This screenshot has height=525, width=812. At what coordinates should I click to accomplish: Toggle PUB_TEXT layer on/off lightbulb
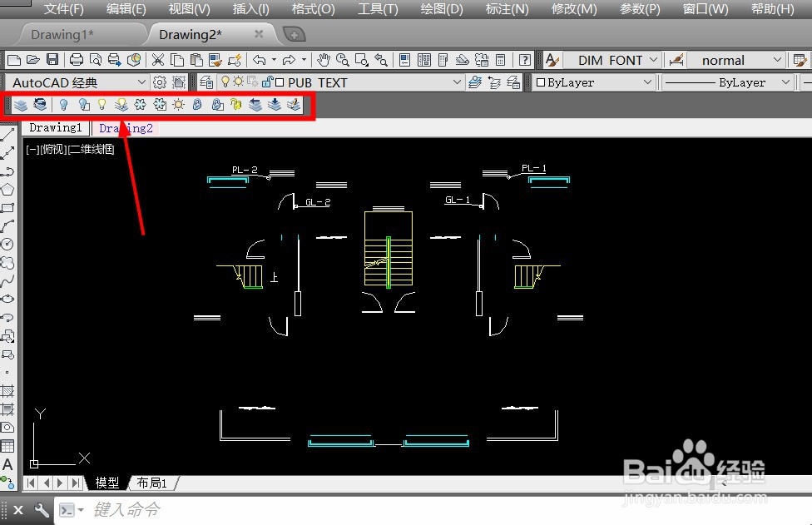tap(225, 82)
